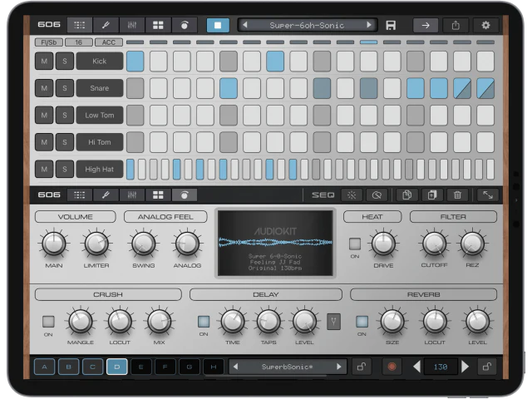Viewport: 532px width, 399px height.
Task: Solo the Kick track
Action: [x=65, y=61]
